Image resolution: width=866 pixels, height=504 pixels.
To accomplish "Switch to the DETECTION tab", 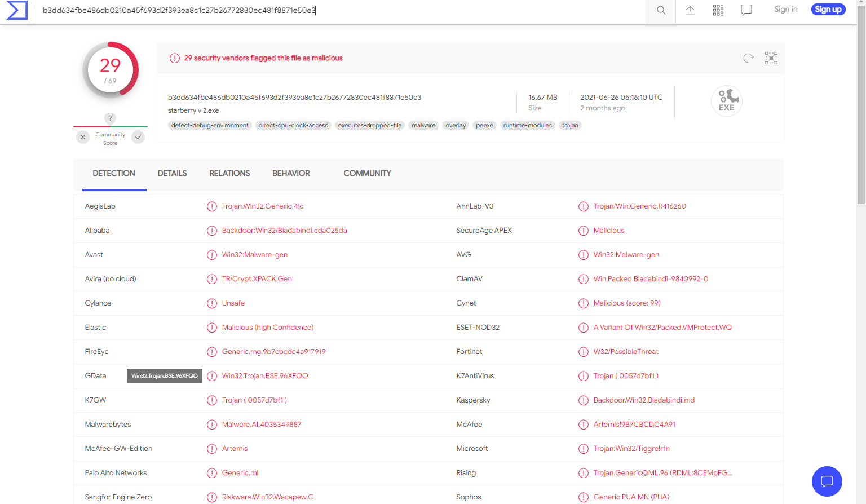I will point(114,174).
